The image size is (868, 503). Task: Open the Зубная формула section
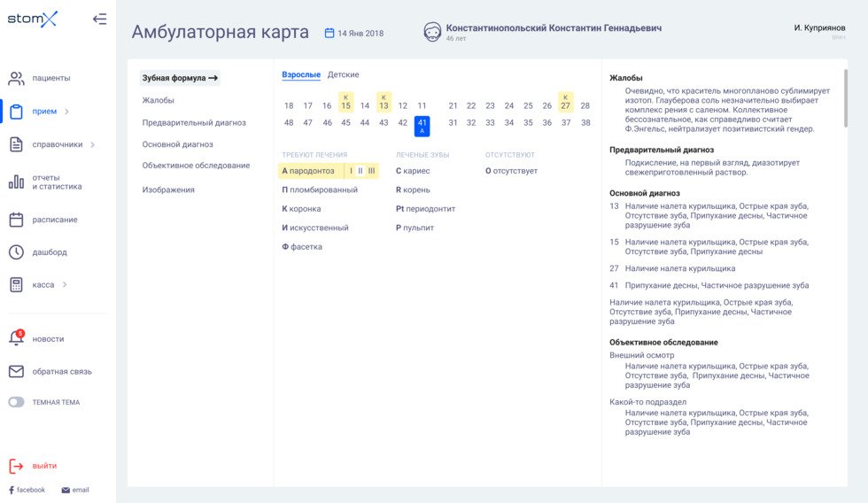(180, 78)
